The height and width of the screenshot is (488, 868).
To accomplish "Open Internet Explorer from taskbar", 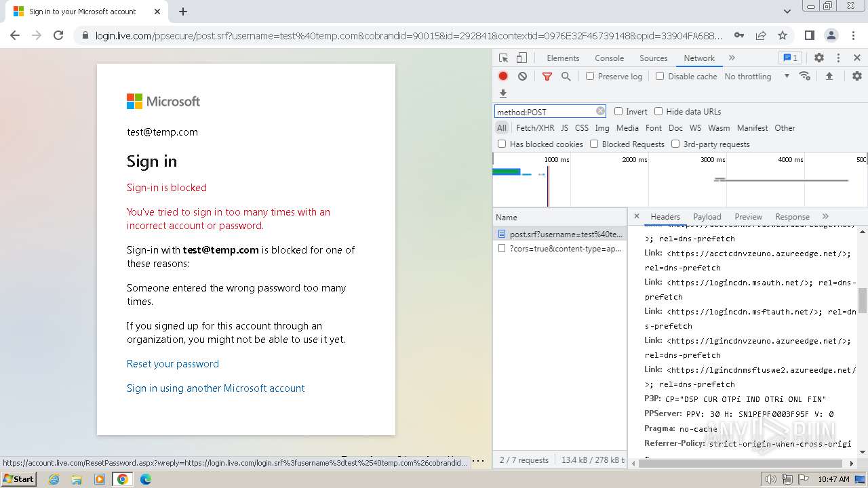I will tap(54, 479).
